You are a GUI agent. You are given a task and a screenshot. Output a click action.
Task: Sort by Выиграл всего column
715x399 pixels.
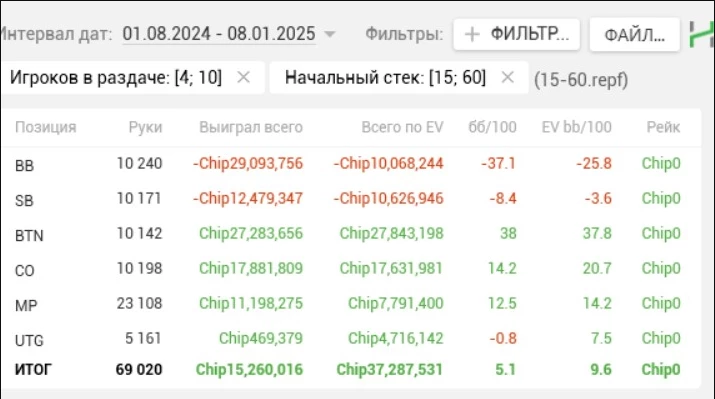click(251, 127)
